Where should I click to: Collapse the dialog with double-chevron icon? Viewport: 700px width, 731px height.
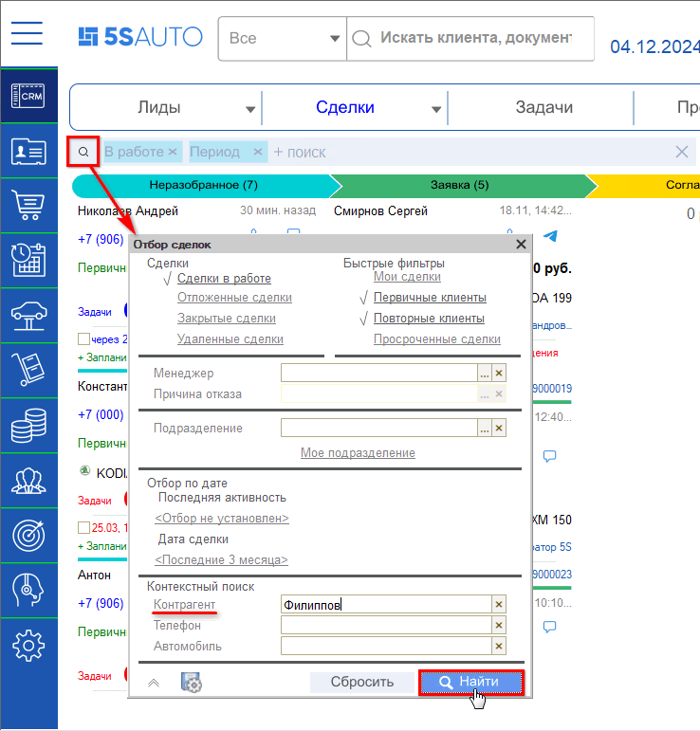tap(154, 683)
